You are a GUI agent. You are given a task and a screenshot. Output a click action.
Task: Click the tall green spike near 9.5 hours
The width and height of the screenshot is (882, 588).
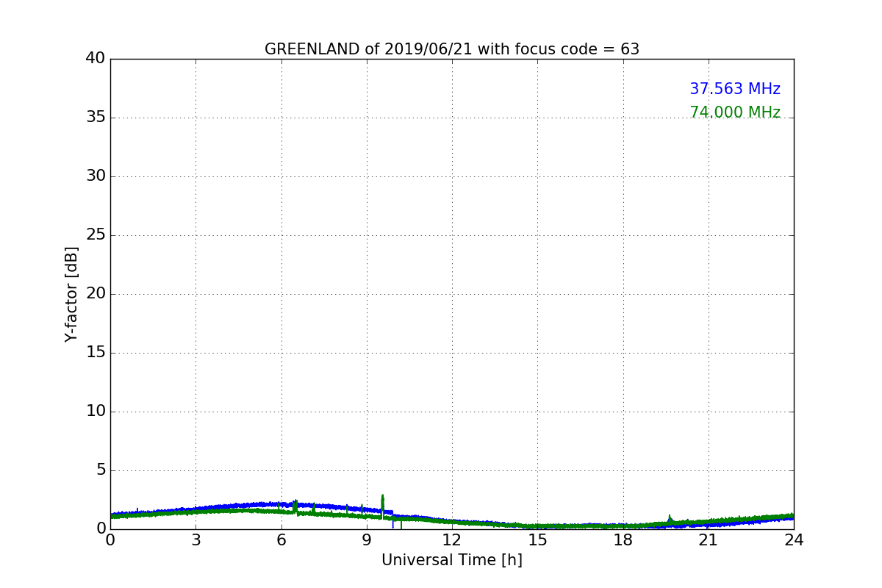click(x=382, y=506)
